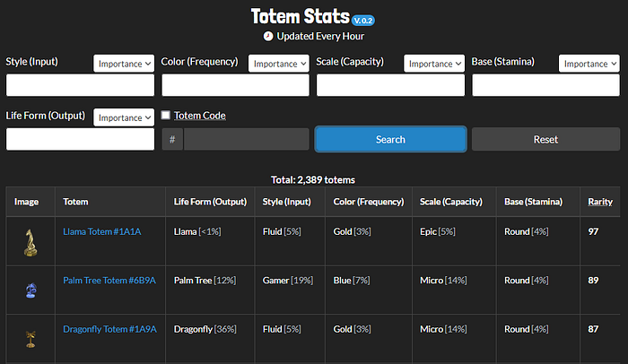Open the Color (Frequency) Importance dropdown
The height and width of the screenshot is (364, 628).
pyautogui.click(x=279, y=64)
